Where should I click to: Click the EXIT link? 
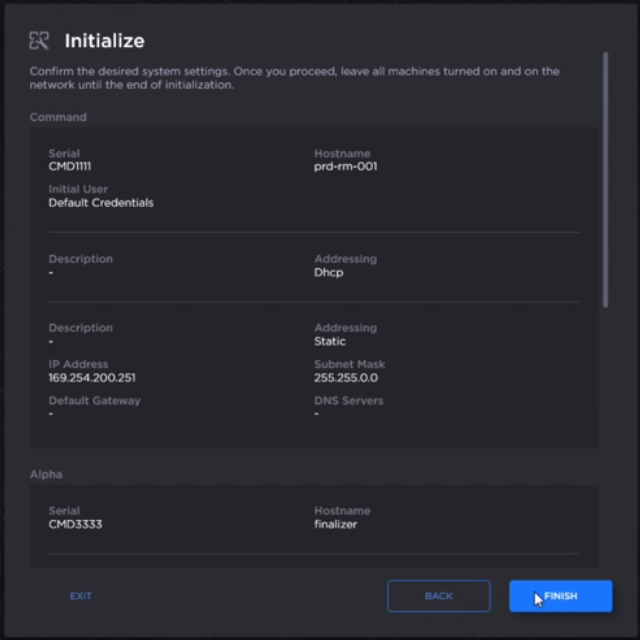click(81, 596)
